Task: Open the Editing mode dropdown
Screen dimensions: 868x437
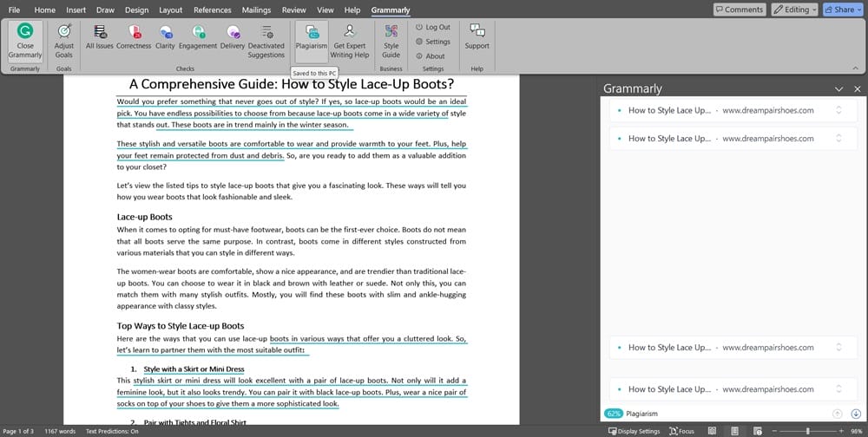Action: pyautogui.click(x=794, y=10)
